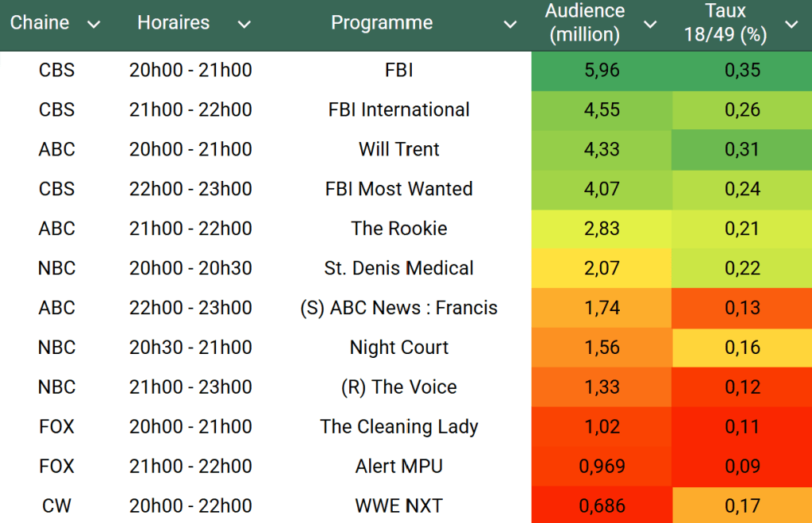The width and height of the screenshot is (812, 523).
Task: Select the Will Trent programme cell
Action: pyautogui.click(x=398, y=149)
